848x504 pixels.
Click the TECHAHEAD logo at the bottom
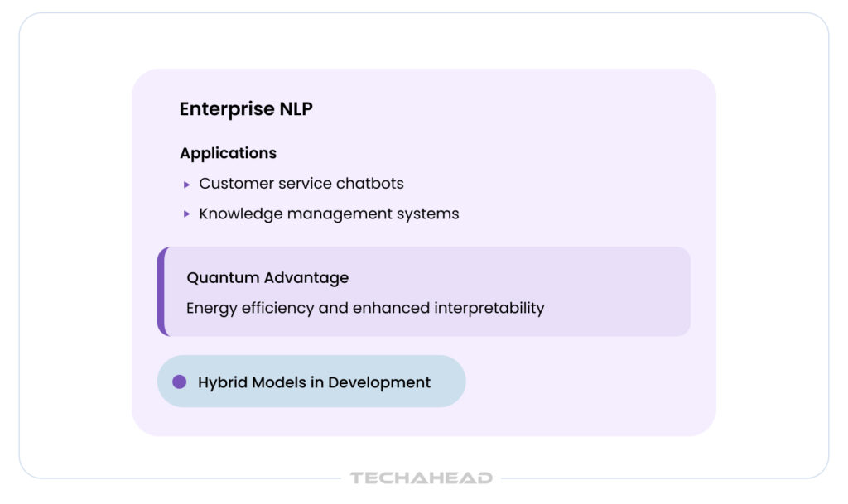tap(421, 478)
